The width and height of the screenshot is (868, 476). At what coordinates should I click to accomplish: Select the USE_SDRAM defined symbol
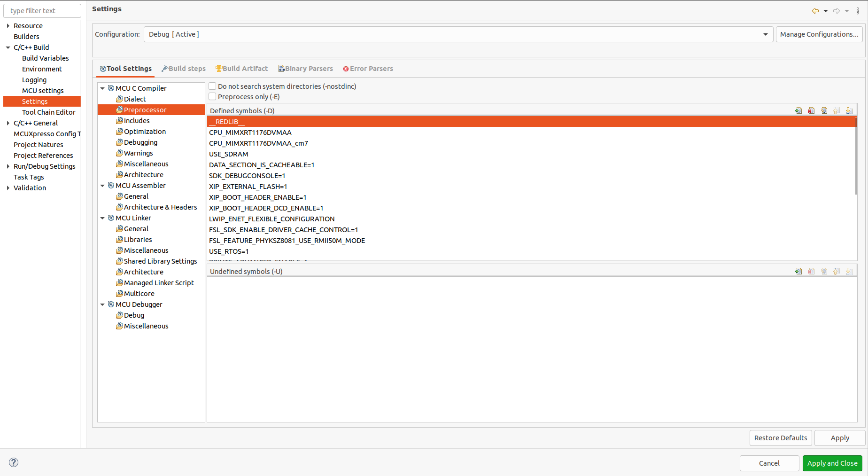coord(229,154)
